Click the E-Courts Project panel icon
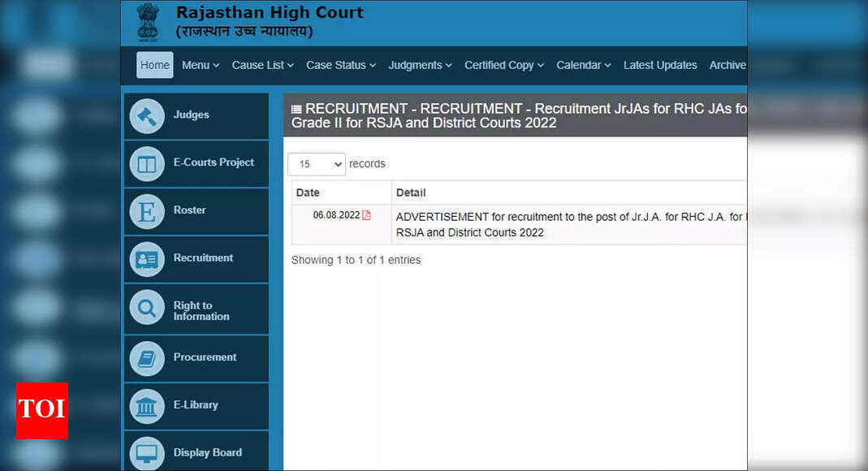868x471 pixels. click(x=147, y=164)
